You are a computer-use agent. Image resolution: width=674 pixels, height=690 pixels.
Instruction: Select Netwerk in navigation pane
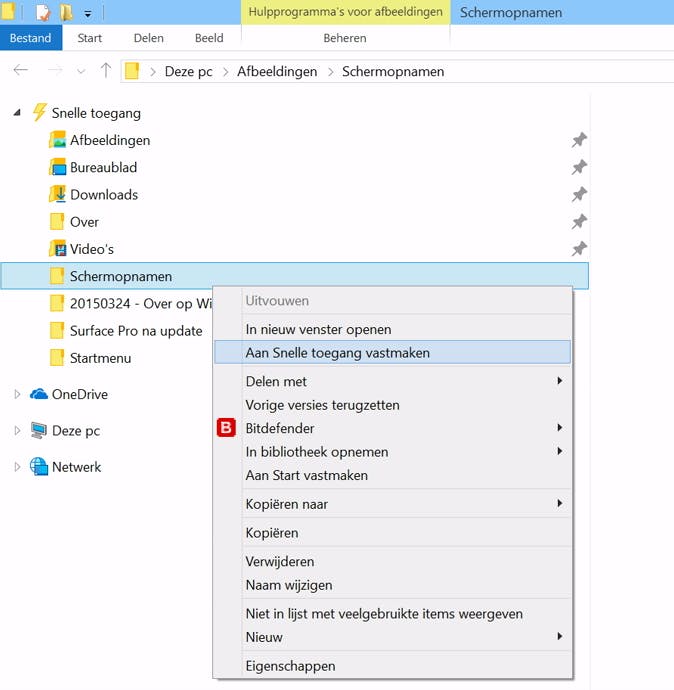[77, 467]
